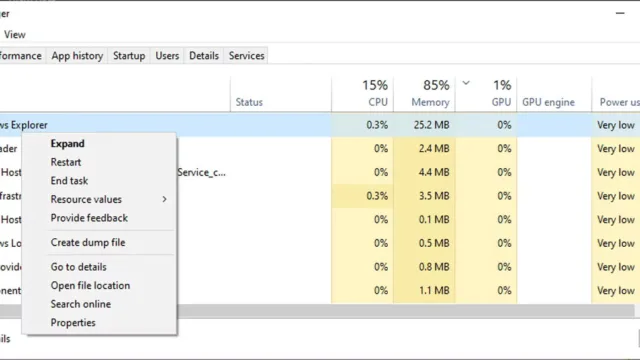640x360 pixels.
Task: Choose the bold Expand menu entry
Action: (x=67, y=144)
